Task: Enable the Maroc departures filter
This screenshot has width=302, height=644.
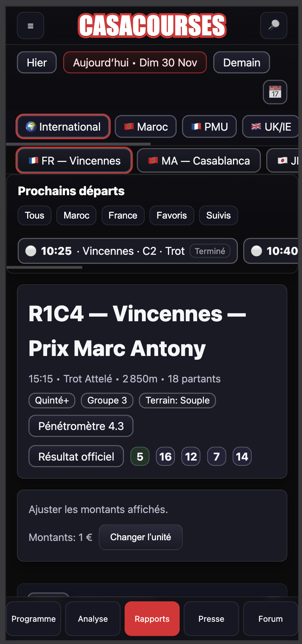Action: pyautogui.click(x=76, y=216)
